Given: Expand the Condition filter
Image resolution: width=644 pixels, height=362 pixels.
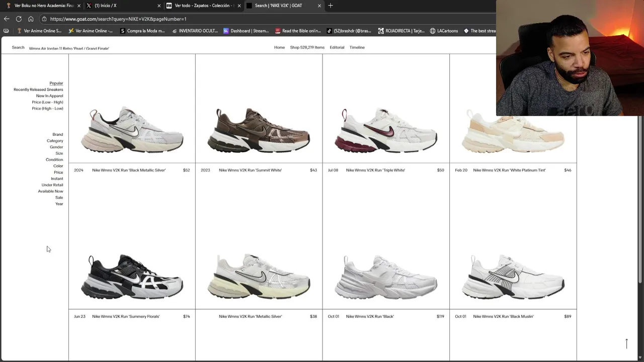Looking at the screenshot, I should pyautogui.click(x=54, y=159).
